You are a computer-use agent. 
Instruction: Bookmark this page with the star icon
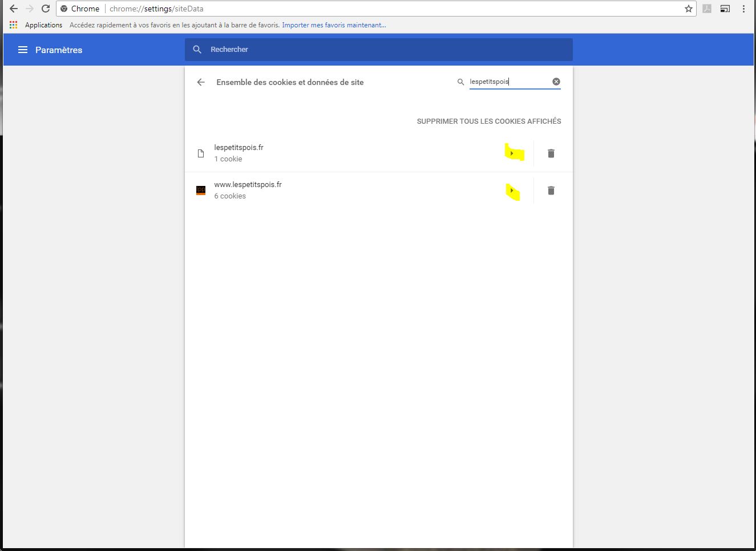click(x=688, y=9)
